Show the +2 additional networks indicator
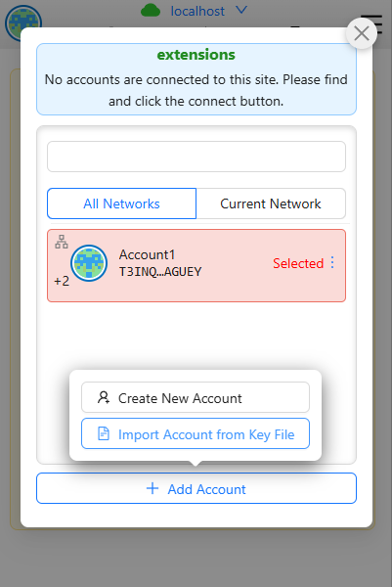 62,281
